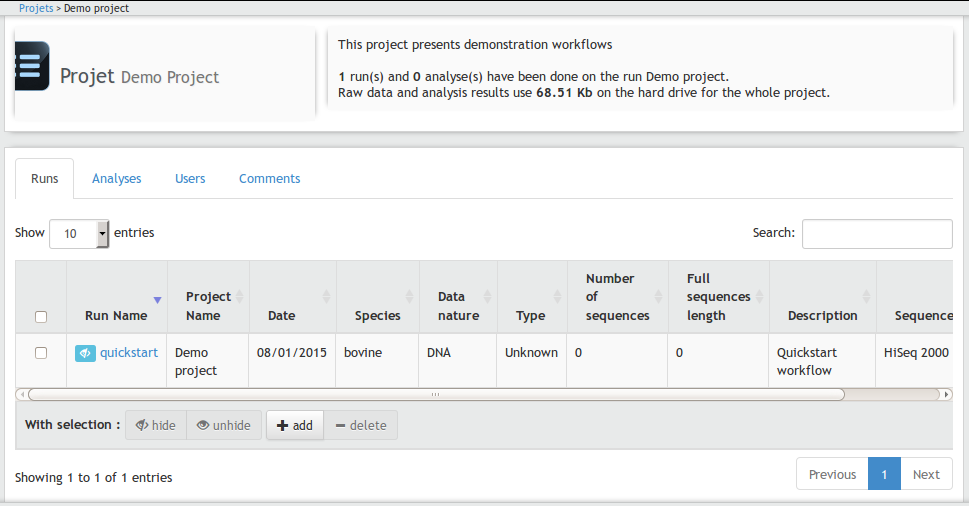Viewport: 969px width, 506px height.
Task: Switch to the Analyses tab
Action: click(117, 179)
